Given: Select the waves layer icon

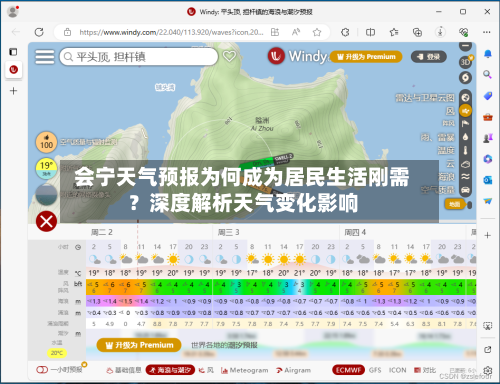Looking at the screenshot, I should pyautogui.click(x=465, y=177).
